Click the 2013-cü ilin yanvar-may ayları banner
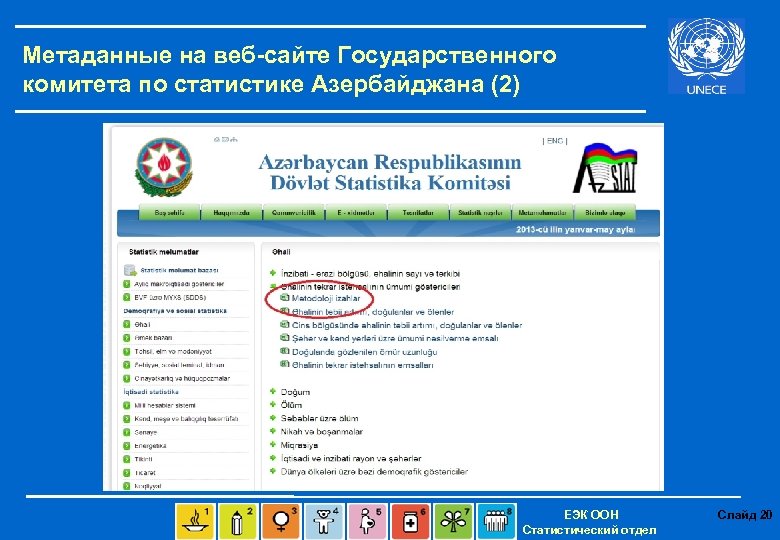The image size is (780, 540). click(576, 230)
